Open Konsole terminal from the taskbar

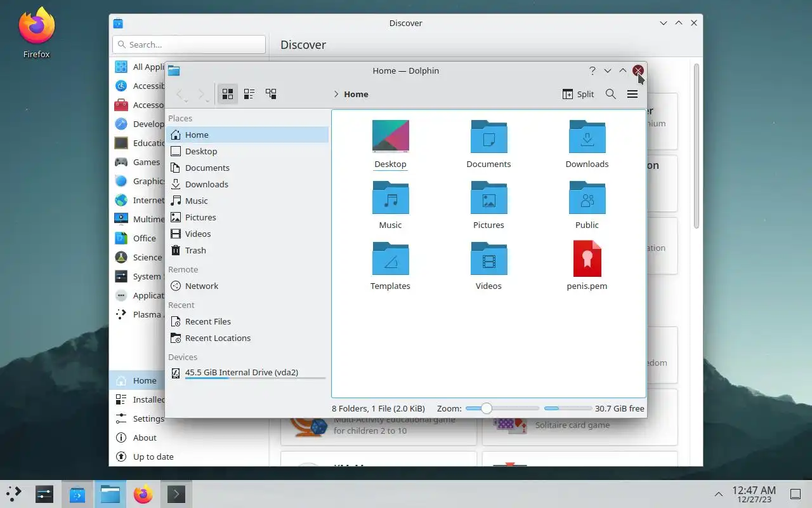coord(176,494)
